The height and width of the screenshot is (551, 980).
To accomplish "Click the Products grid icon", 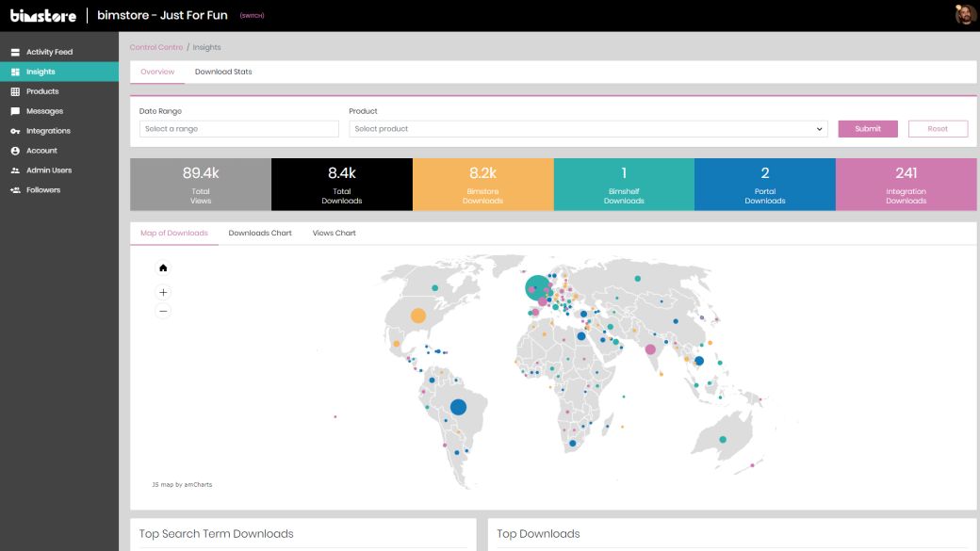I will tap(15, 91).
